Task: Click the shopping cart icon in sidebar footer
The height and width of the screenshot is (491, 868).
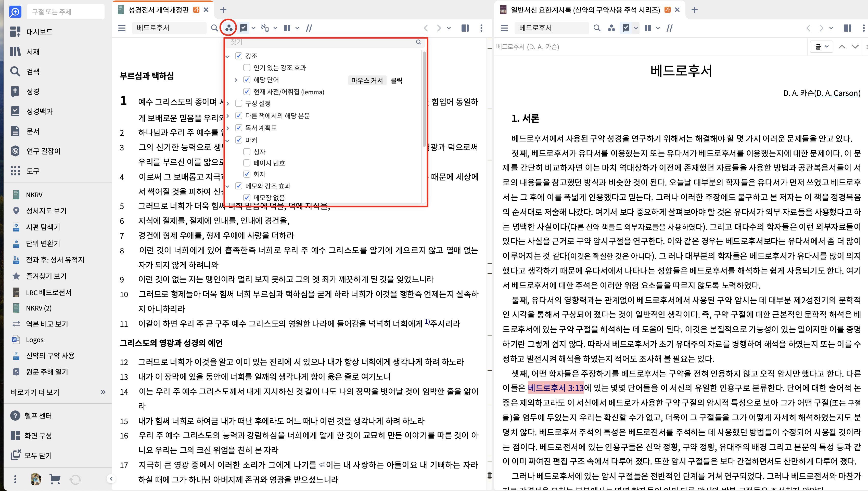Action: (x=55, y=479)
